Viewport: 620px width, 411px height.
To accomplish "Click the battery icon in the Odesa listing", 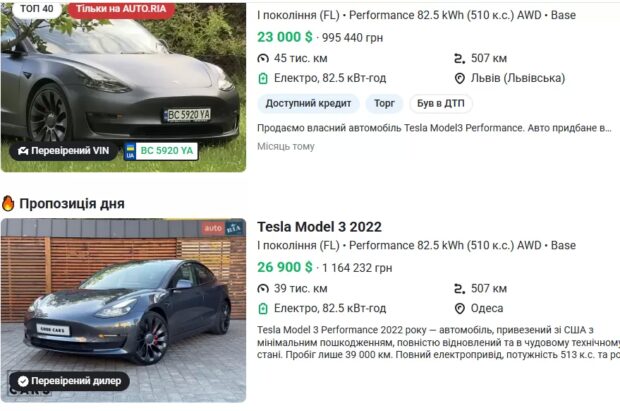I will pyautogui.click(x=263, y=309).
